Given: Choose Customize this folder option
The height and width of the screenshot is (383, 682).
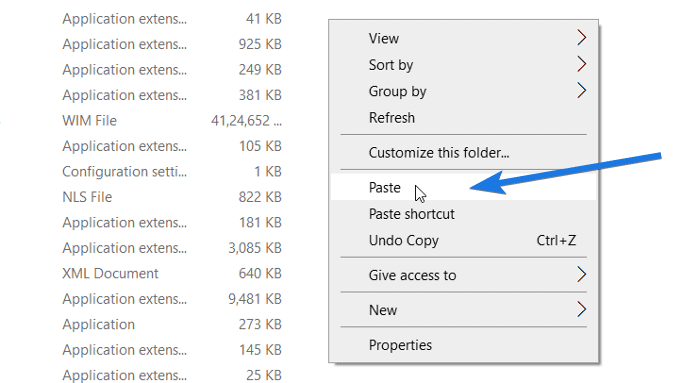Looking at the screenshot, I should pyautogui.click(x=463, y=153).
